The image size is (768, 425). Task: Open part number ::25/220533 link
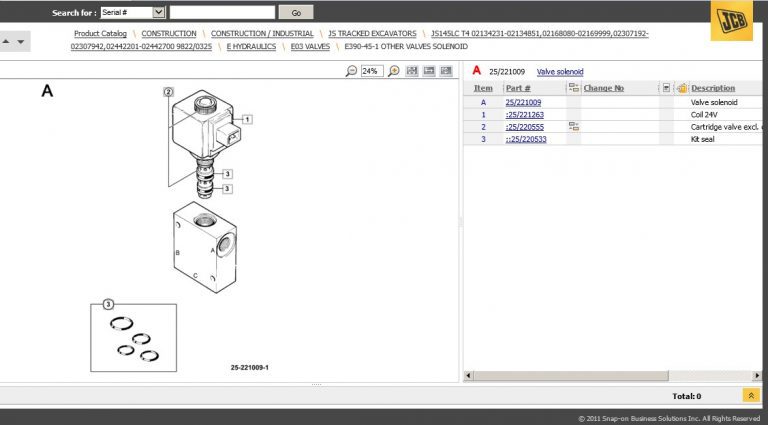[x=526, y=139]
